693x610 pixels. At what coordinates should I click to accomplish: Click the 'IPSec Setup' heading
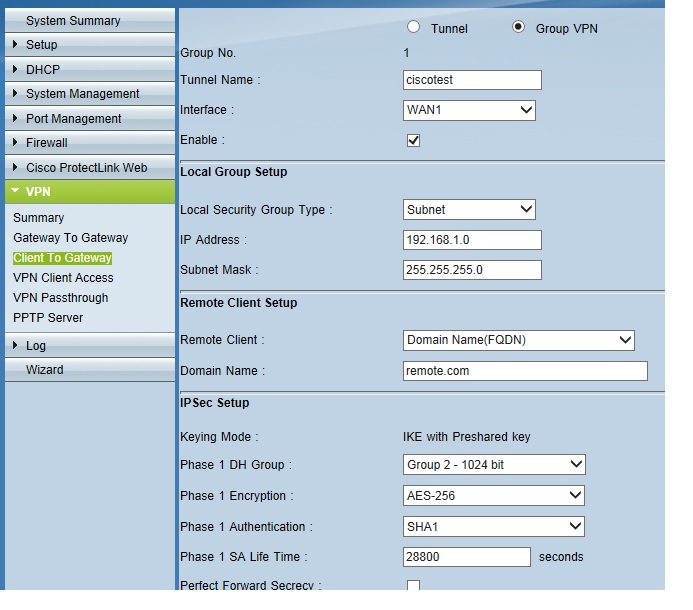[214, 403]
